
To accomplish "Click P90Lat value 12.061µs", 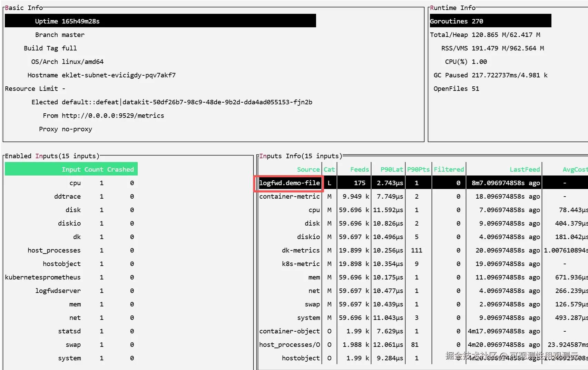I will (388, 344).
